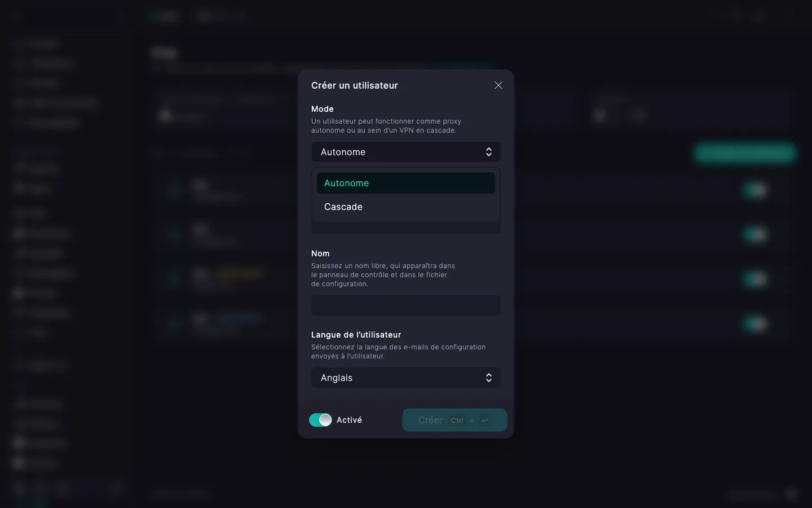Toggle the second blurred row's switch
Image resolution: width=812 pixels, height=508 pixels.
(755, 234)
